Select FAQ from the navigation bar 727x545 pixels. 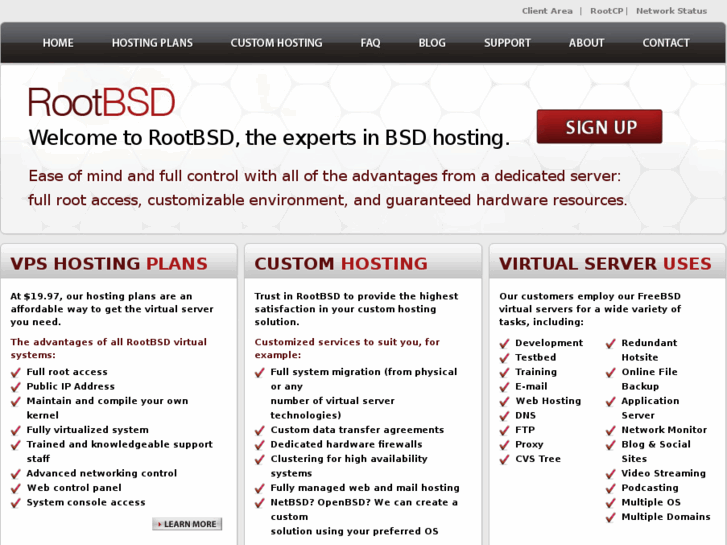(370, 43)
